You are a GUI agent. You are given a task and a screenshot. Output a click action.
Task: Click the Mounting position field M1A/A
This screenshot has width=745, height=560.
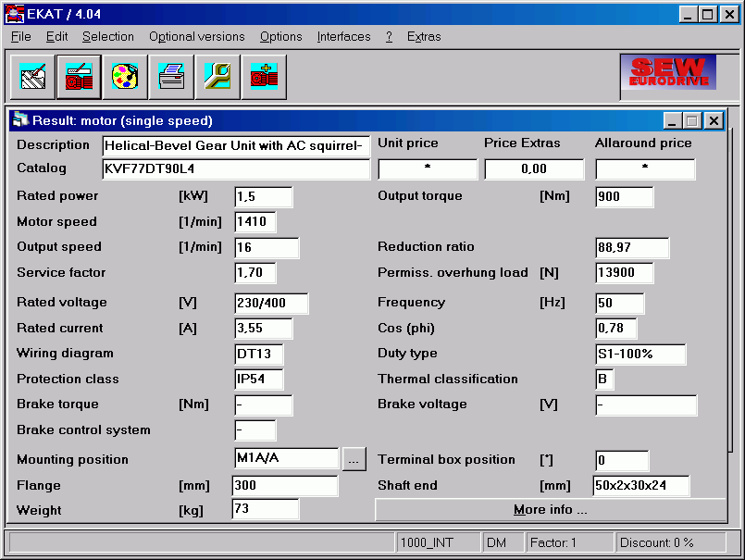287,458
